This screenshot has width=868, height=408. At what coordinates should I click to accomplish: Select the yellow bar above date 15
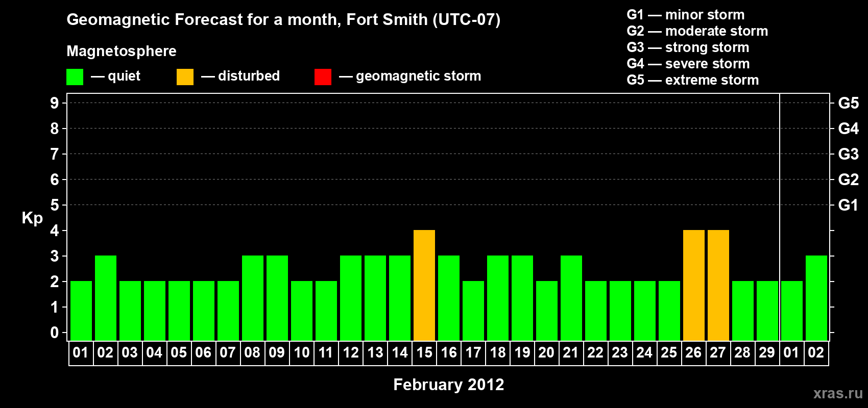coord(424,286)
